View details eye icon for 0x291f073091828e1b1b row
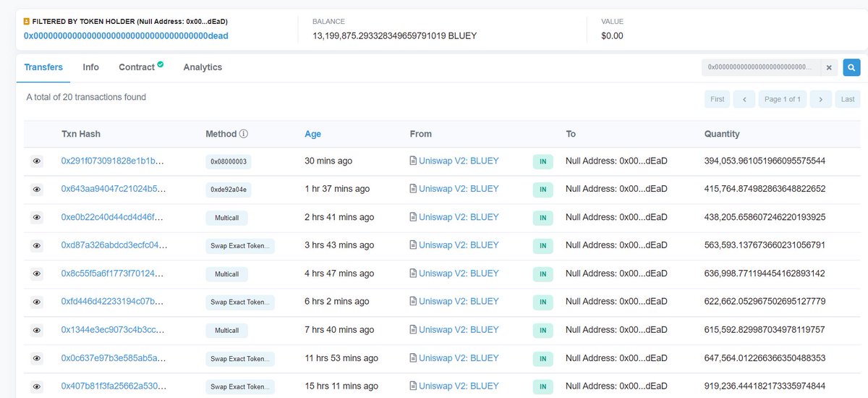868x398 pixels. pos(37,161)
